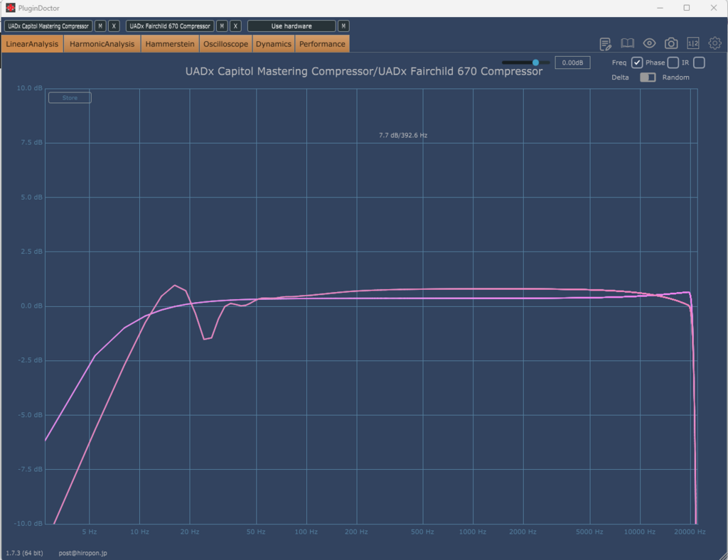Click the -10.0 dB axis label

28,523
